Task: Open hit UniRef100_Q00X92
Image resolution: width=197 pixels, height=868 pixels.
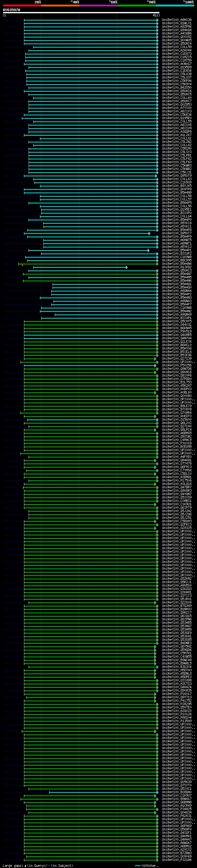Action: [x=176, y=37]
